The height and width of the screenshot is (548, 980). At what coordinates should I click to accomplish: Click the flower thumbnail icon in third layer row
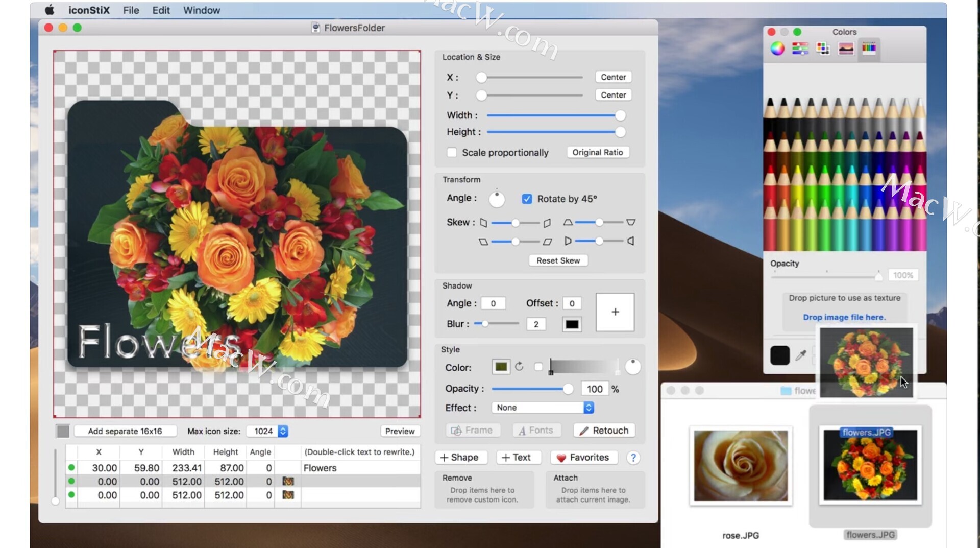288,495
